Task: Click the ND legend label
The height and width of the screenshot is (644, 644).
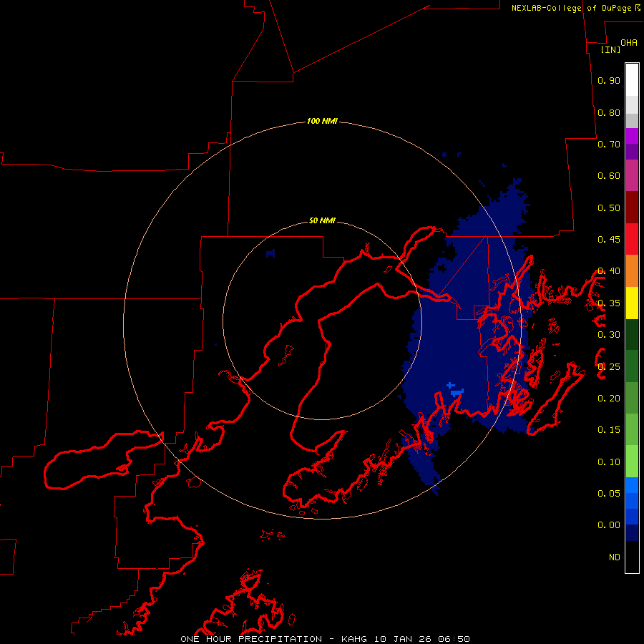Action: pyautogui.click(x=615, y=557)
